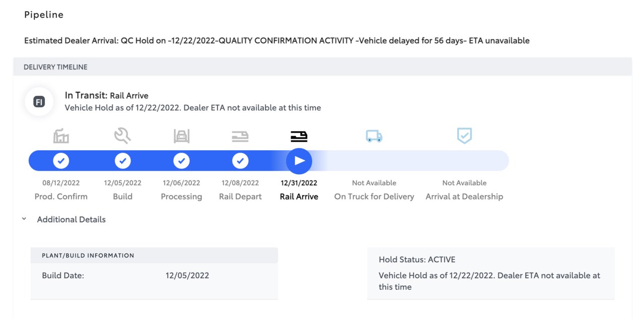Click the On Truck for Delivery truck icon

(374, 136)
